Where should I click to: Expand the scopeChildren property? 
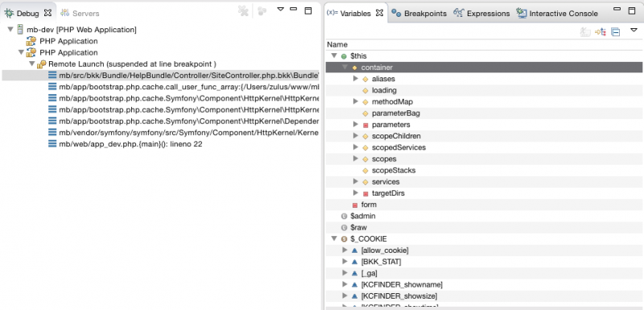356,135
